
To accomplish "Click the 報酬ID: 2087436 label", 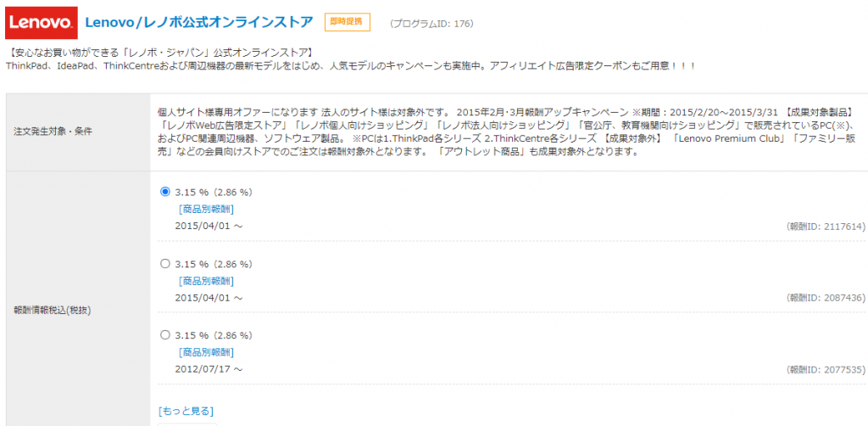I will 826,299.
